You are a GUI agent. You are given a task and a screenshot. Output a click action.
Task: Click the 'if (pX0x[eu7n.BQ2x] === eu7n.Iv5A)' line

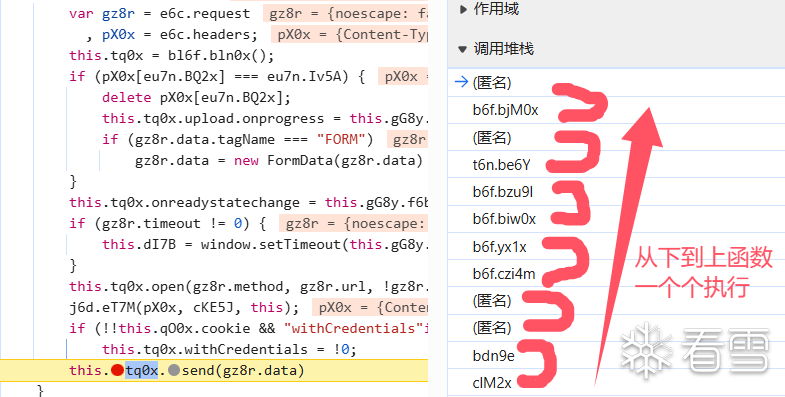(x=217, y=76)
